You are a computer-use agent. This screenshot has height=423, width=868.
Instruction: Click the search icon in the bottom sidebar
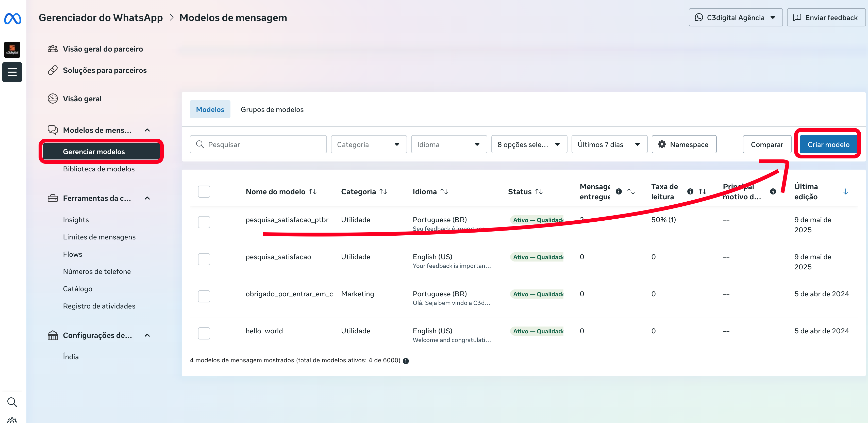coord(12,402)
